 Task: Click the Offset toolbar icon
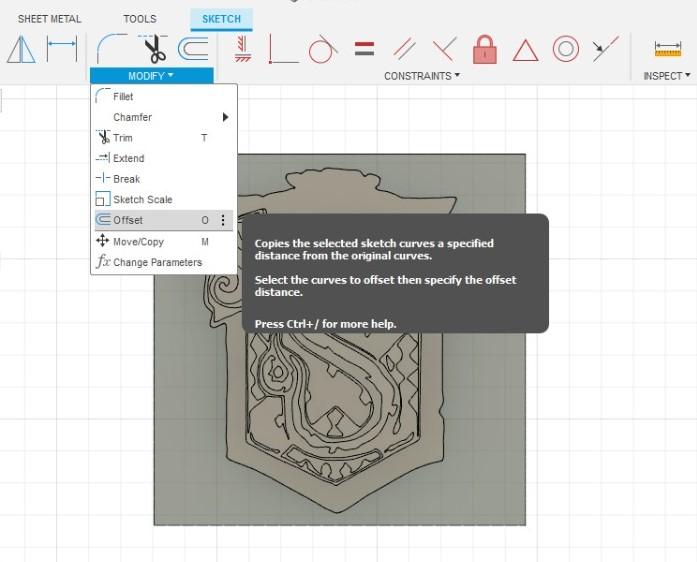(193, 49)
